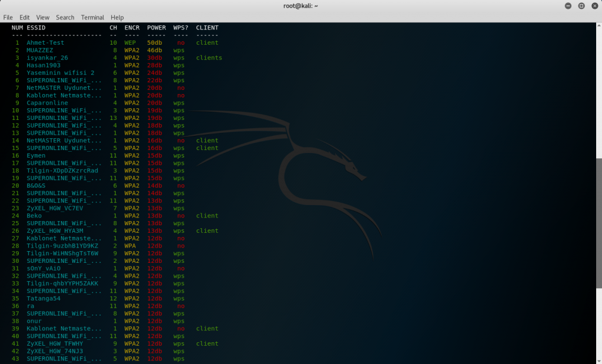Click the Tatanga54 network entry
The image size is (602, 364).
pos(44,299)
